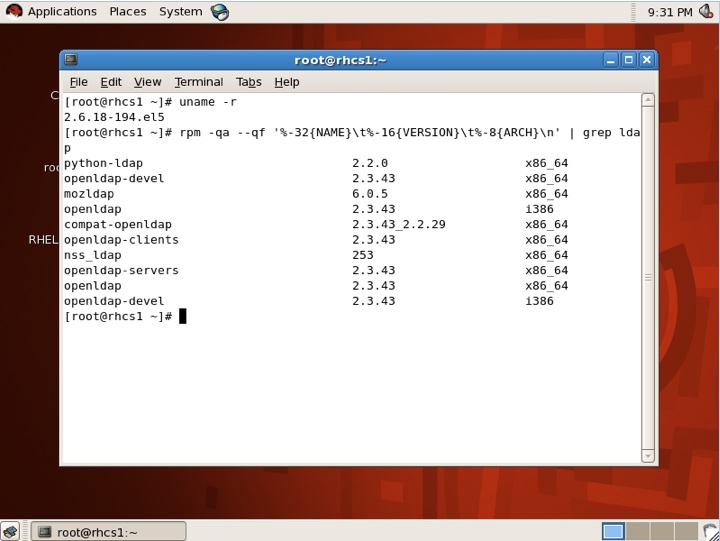This screenshot has height=541, width=720.
Task: Click the openldap-servers package name
Action: pyautogui.click(x=121, y=270)
